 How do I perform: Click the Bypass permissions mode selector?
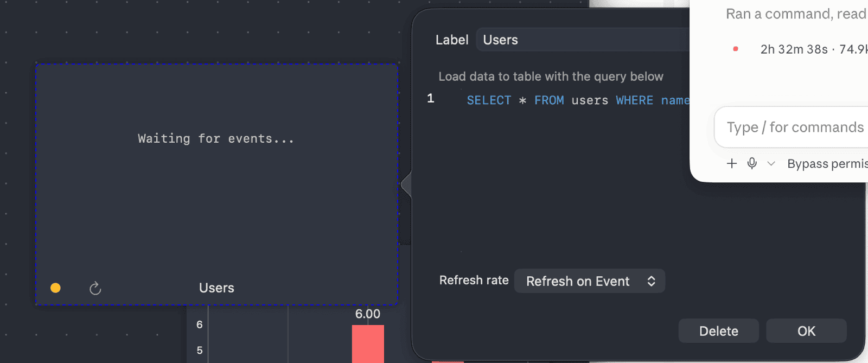(x=827, y=164)
